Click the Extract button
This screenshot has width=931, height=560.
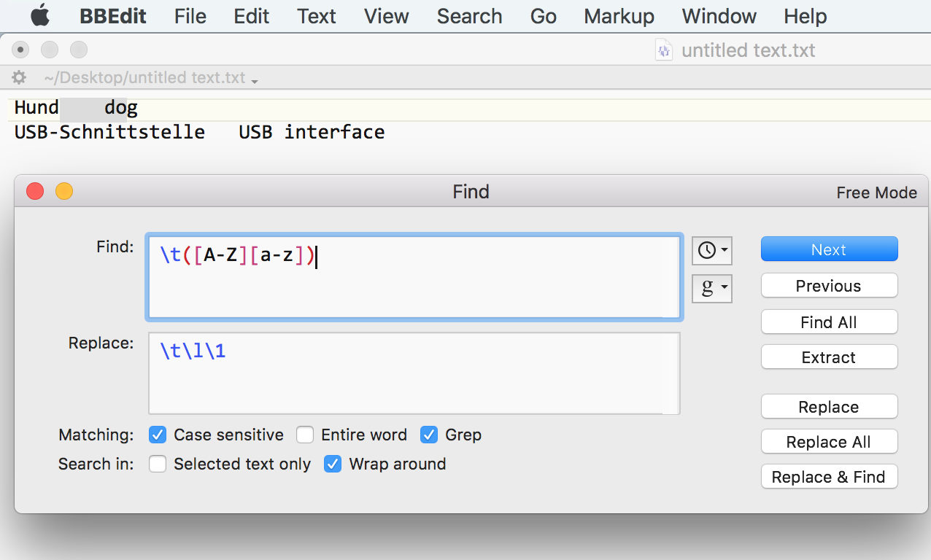pos(829,357)
